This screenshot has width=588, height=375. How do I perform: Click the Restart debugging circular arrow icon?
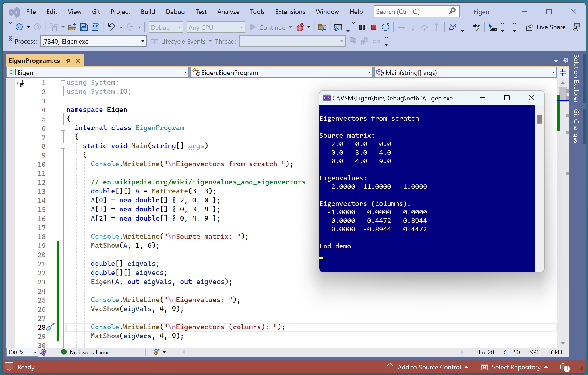pyautogui.click(x=385, y=27)
